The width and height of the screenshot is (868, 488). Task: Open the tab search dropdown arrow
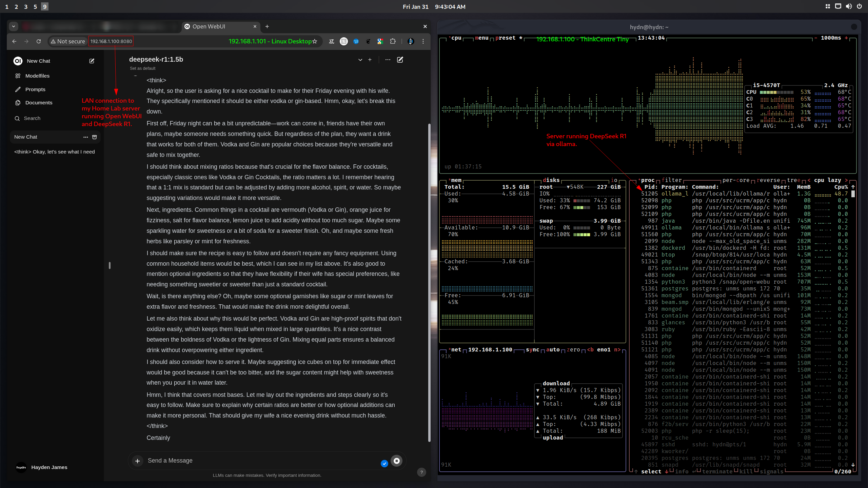click(x=13, y=27)
